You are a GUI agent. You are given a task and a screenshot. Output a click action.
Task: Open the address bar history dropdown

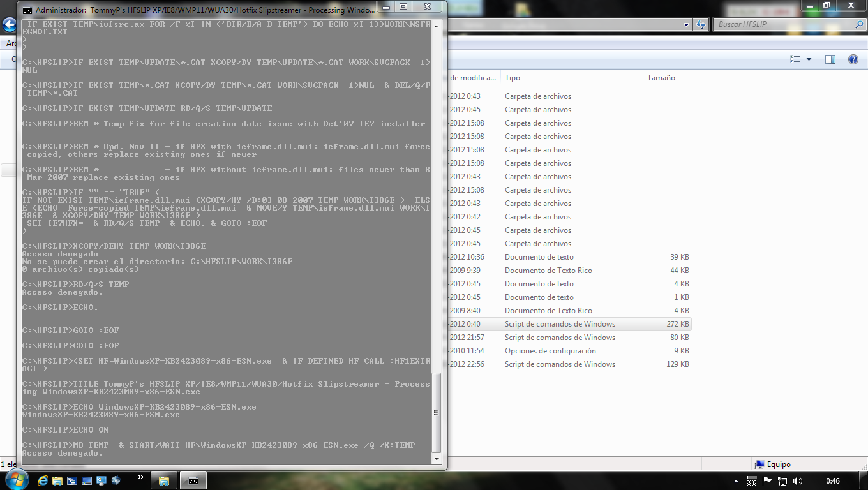point(687,24)
